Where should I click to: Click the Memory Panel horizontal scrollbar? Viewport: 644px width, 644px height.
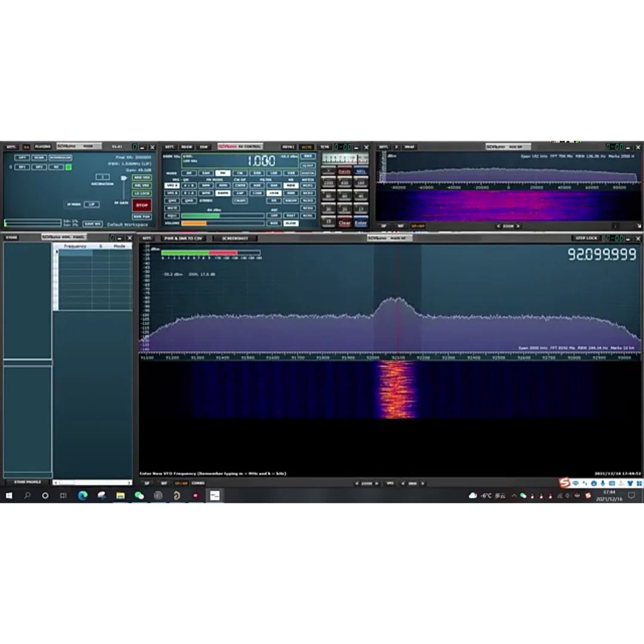pyautogui.click(x=92, y=482)
